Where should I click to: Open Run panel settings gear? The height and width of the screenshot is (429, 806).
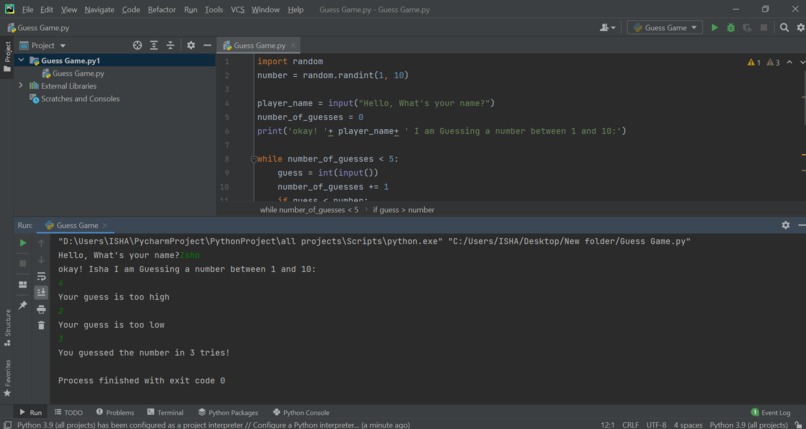785,225
